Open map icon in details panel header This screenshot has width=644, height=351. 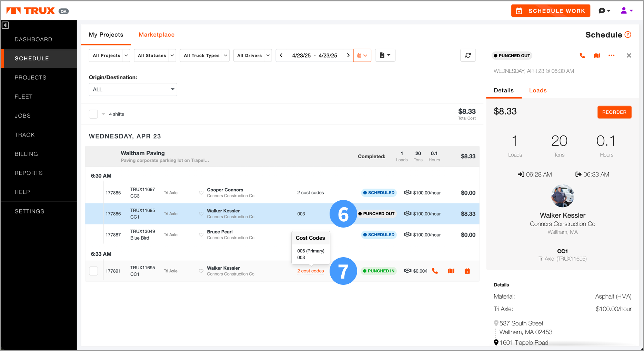pos(597,56)
